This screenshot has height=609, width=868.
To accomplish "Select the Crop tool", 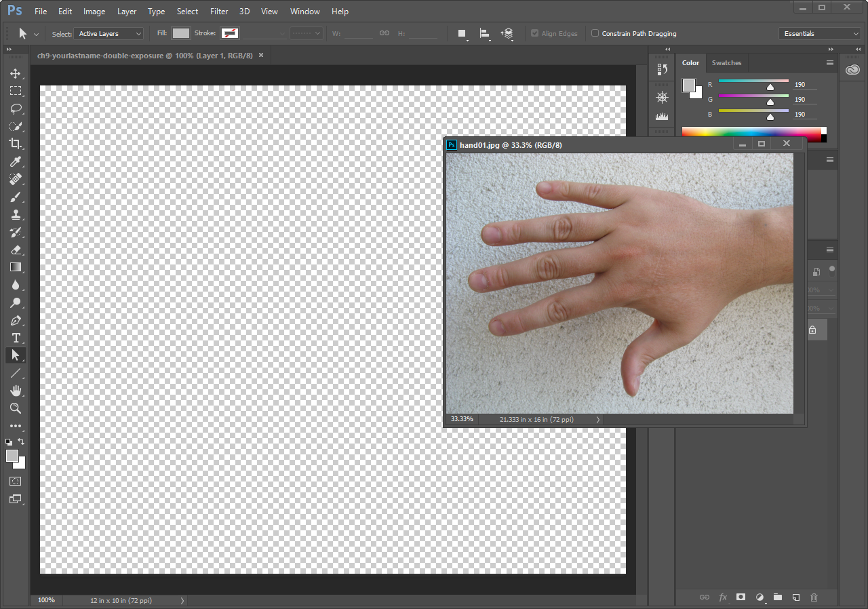I will [x=15, y=144].
